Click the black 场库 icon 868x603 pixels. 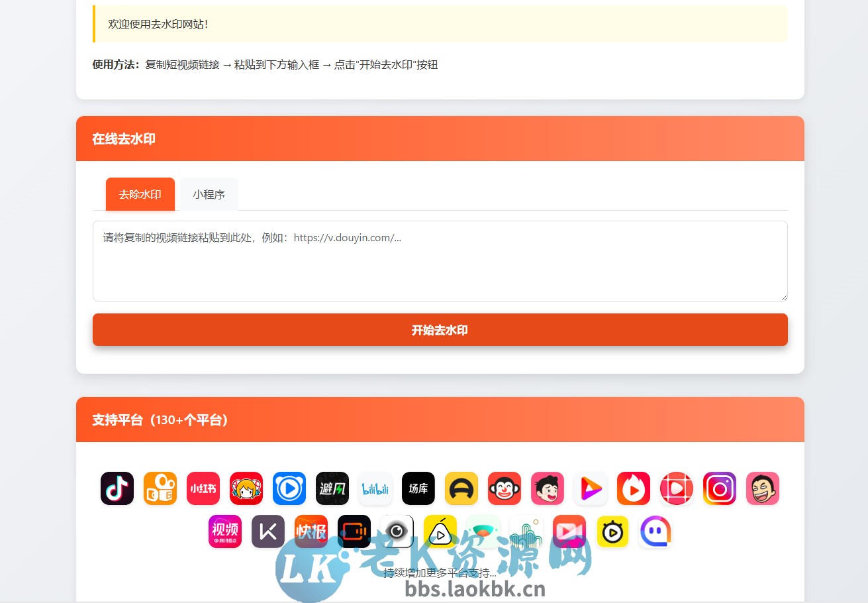click(x=418, y=488)
